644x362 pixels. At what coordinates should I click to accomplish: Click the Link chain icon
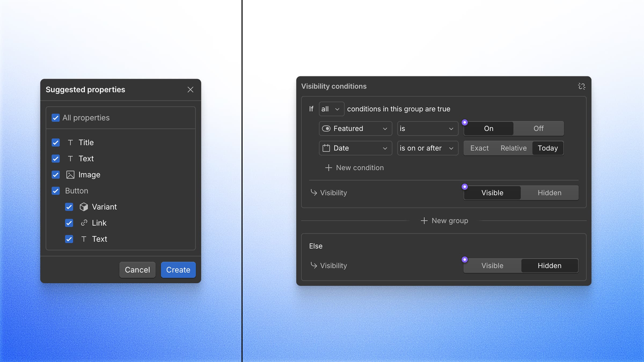coord(84,223)
